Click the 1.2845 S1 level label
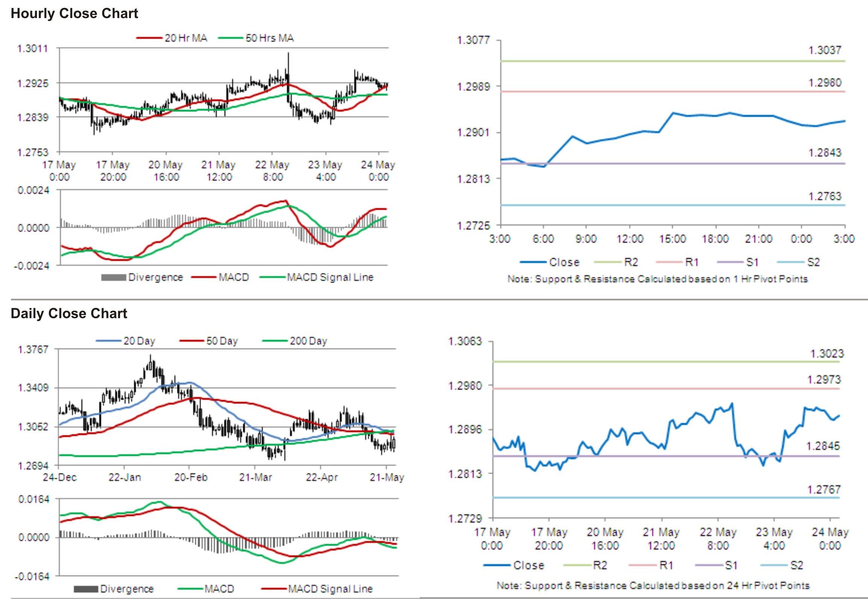This screenshot has height=599, width=868. coord(823,446)
